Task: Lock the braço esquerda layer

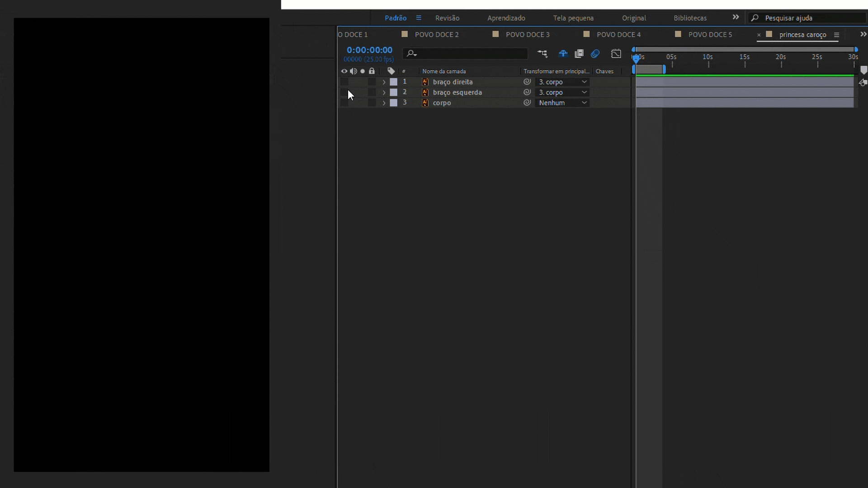Action: [372, 92]
